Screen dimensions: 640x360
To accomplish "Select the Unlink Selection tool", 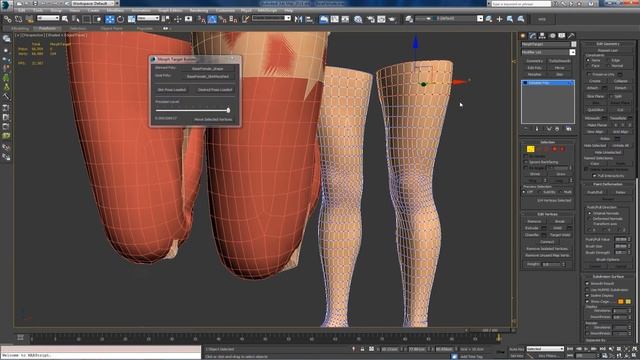I will [18, 19].
